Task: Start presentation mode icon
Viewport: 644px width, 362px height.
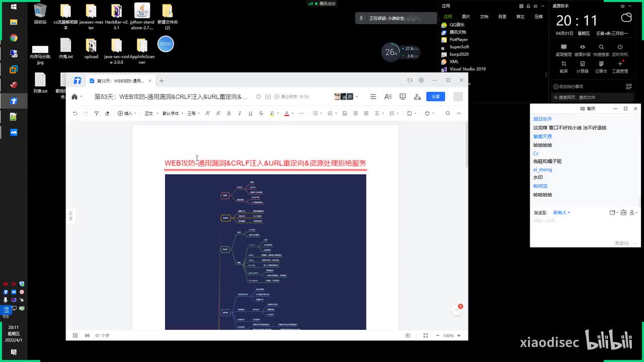Action: [403, 97]
